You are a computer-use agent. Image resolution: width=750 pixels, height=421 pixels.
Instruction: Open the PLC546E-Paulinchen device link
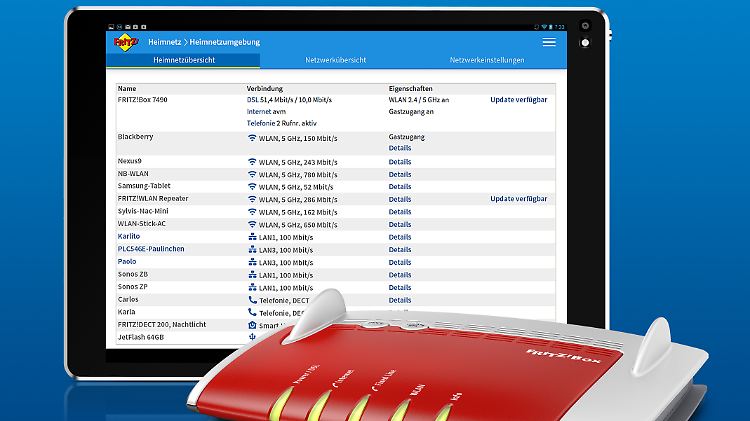tap(151, 249)
